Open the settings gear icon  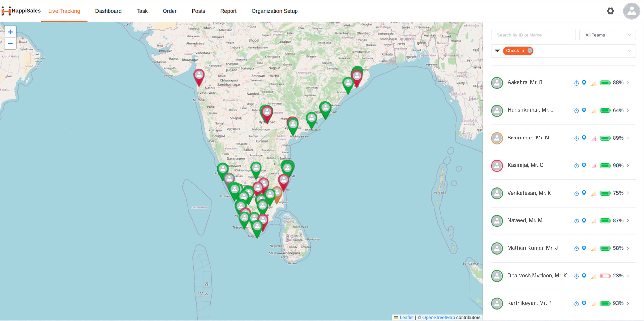click(x=610, y=11)
